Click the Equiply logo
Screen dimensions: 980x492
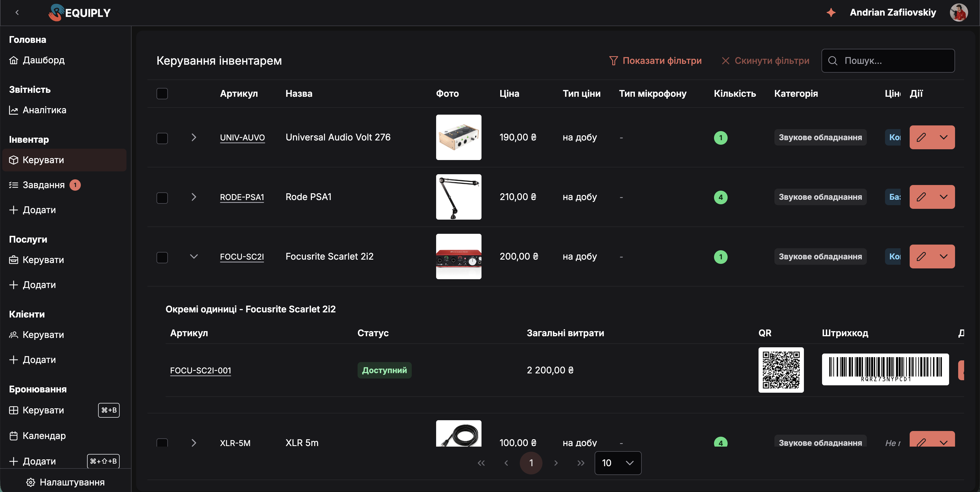click(79, 12)
